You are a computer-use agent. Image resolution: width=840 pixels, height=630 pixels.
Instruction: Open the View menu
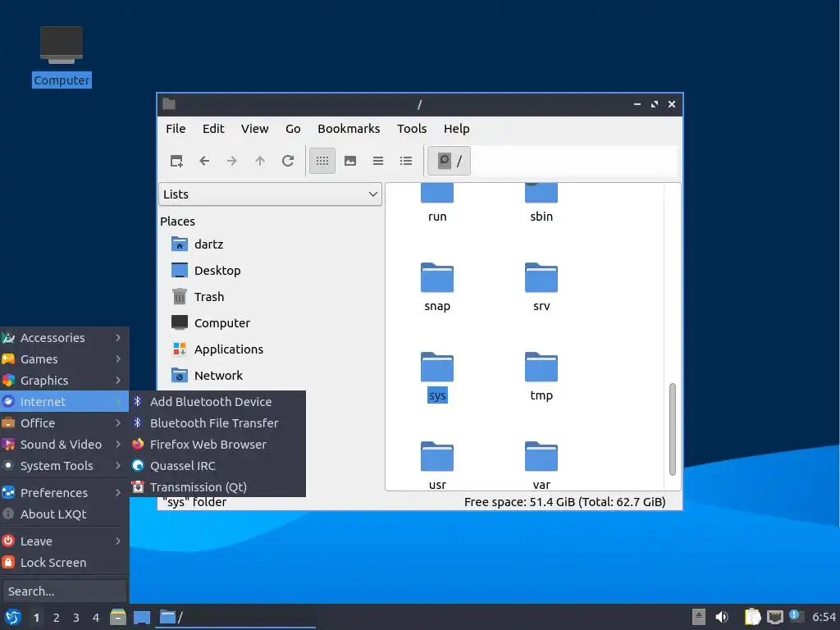[x=254, y=129]
